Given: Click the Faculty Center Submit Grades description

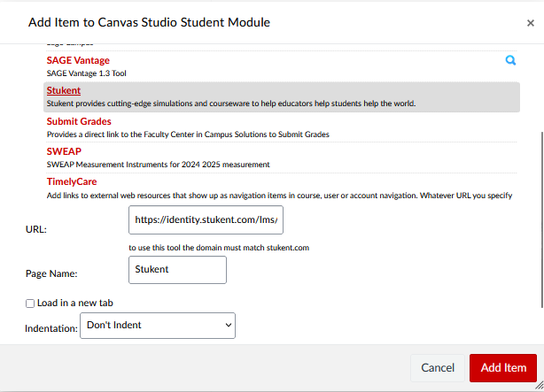Looking at the screenshot, I should (188, 135).
